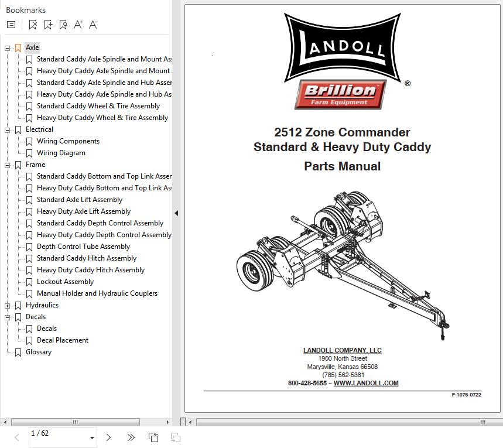The width and height of the screenshot is (503, 448).
Task: Select the parent Decals bookmark
Action: (x=36, y=317)
